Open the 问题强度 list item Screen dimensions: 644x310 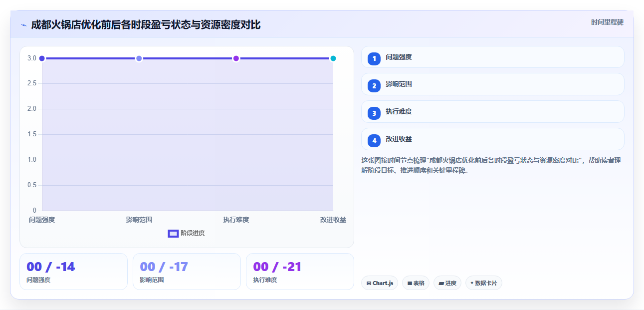click(492, 57)
